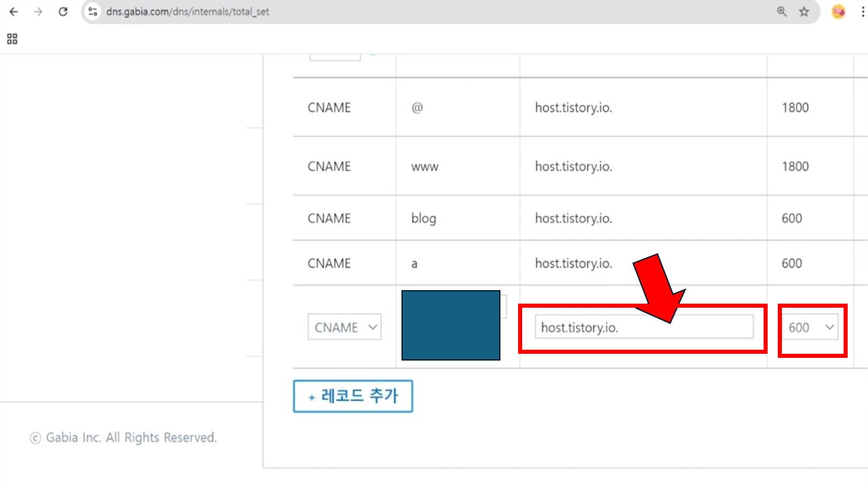Click host.tistory.io. value in the a row
Viewport: 868px width, 488px height.
pyautogui.click(x=574, y=263)
